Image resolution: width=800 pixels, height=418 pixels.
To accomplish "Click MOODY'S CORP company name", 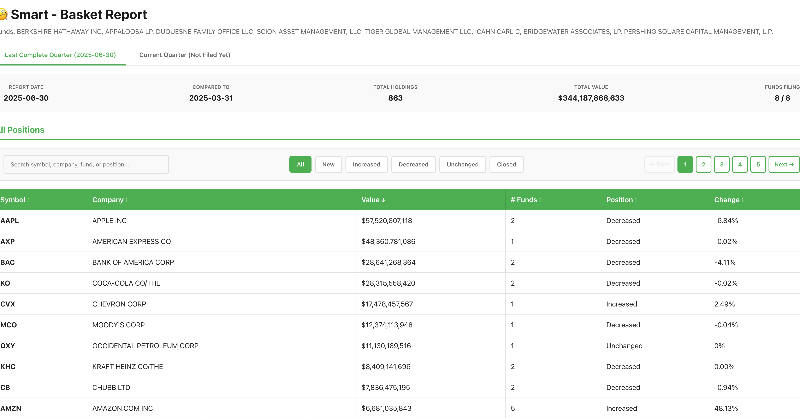I will (118, 325).
